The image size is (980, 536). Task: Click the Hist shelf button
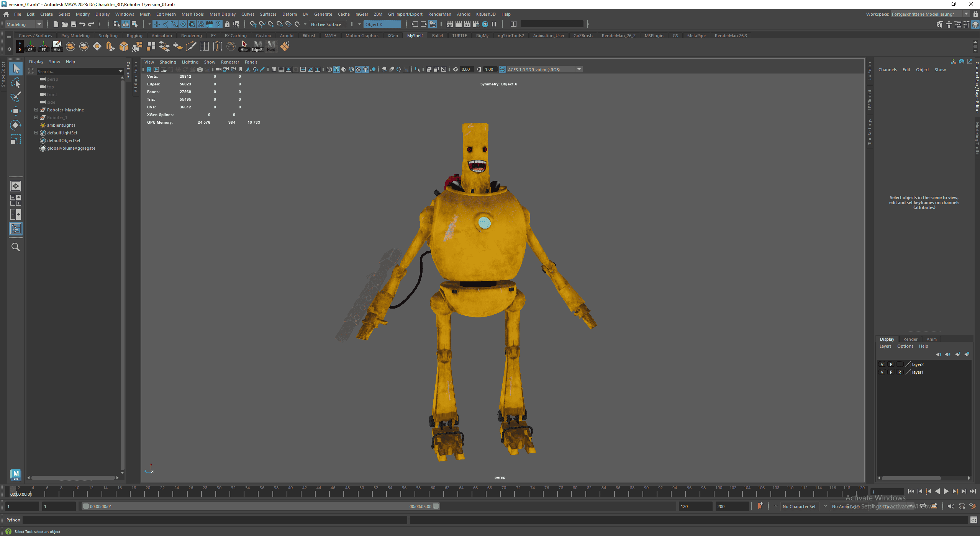pos(57,46)
